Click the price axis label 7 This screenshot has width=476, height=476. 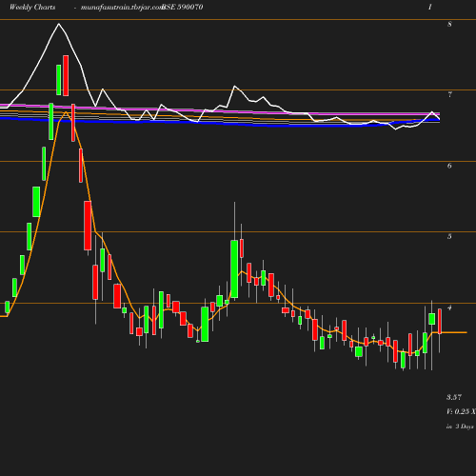click(x=449, y=94)
